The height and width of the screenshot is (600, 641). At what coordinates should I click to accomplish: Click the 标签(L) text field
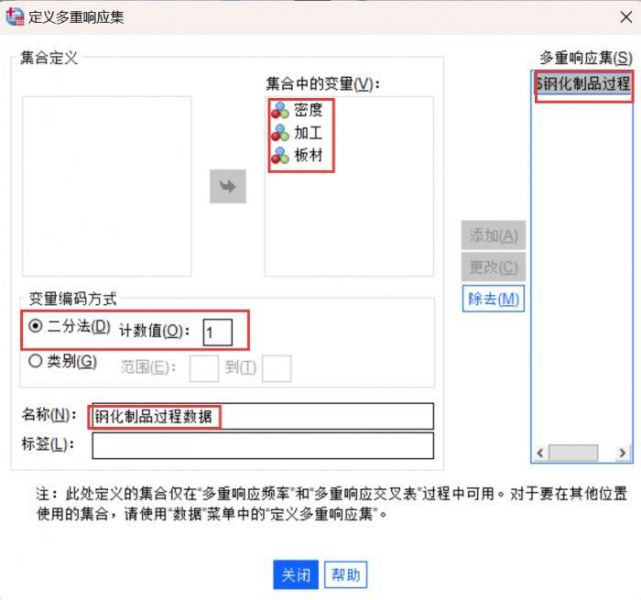tap(263, 446)
